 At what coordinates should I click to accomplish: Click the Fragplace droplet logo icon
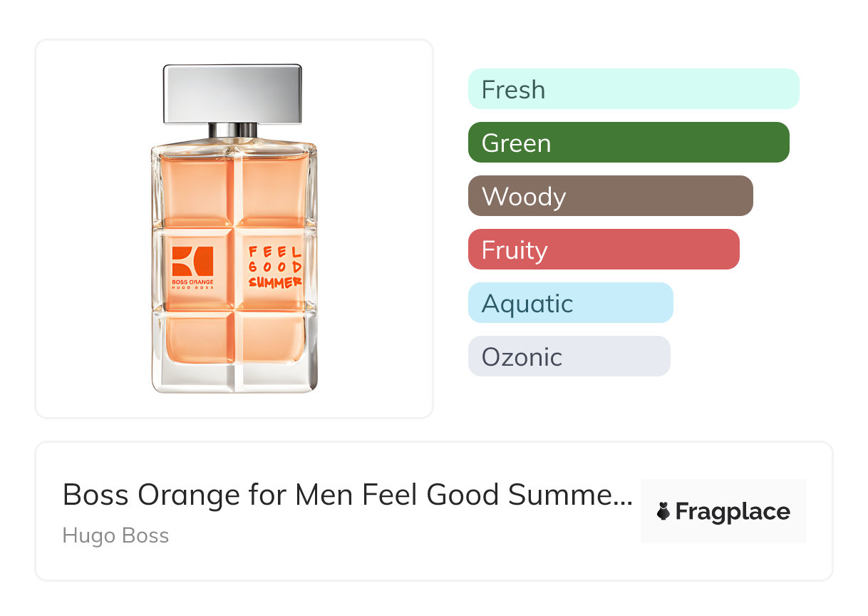663,512
